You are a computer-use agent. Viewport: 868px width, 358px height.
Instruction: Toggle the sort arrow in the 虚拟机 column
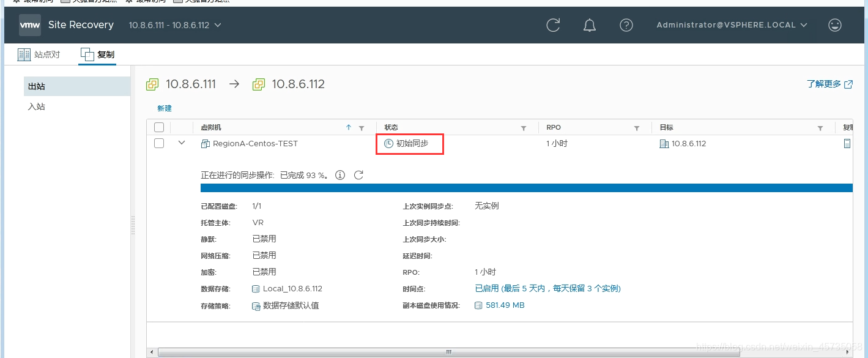349,127
